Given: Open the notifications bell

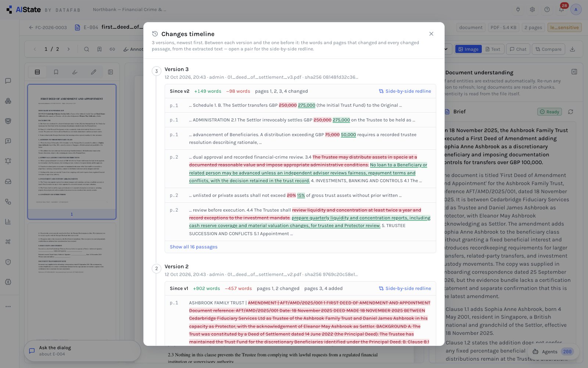Looking at the screenshot, I should (561, 10).
